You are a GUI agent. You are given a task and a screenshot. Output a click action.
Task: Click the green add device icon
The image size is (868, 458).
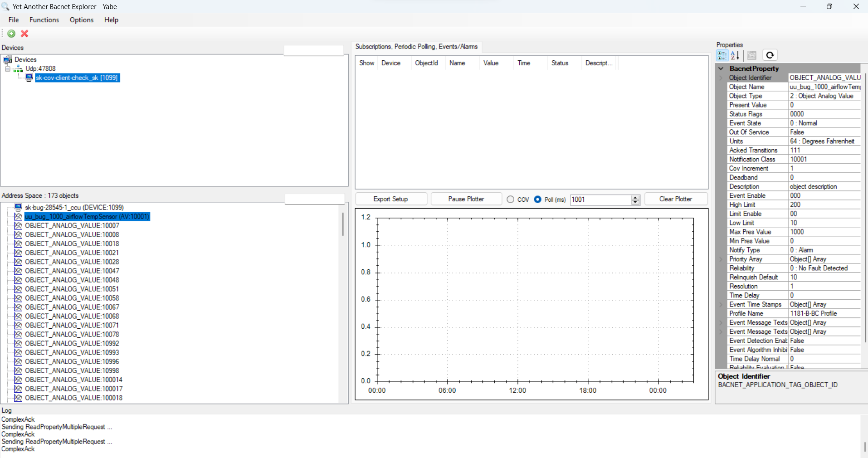pos(11,34)
